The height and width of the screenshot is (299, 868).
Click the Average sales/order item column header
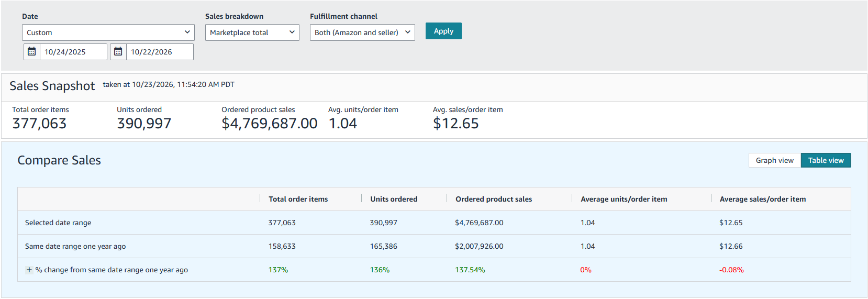click(x=763, y=199)
